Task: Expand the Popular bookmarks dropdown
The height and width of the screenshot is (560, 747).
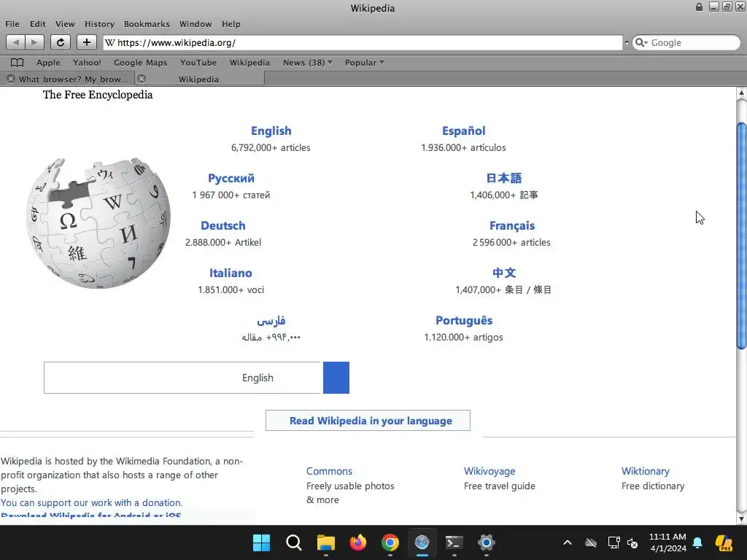Action: [x=365, y=63]
